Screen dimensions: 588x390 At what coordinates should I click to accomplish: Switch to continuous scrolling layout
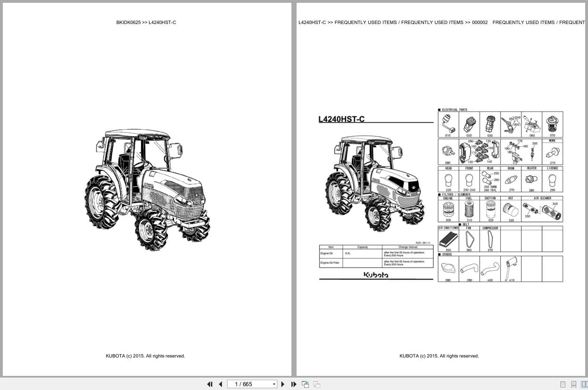pyautogui.click(x=573, y=384)
